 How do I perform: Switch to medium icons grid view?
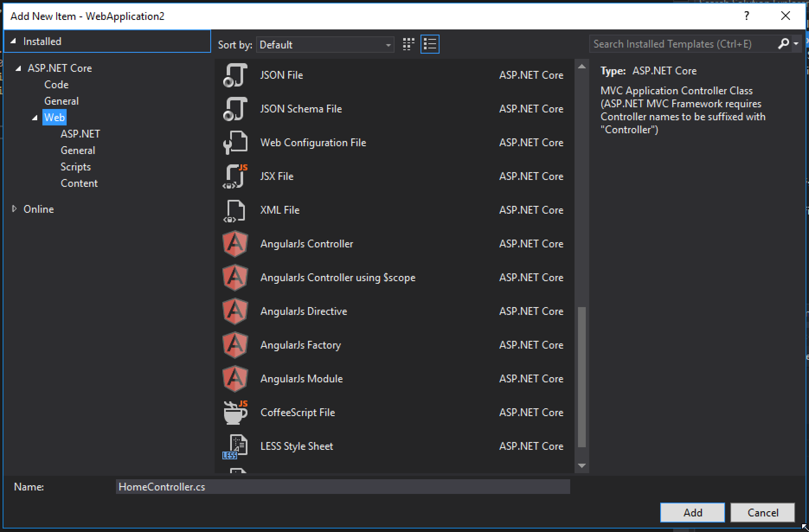click(408, 44)
